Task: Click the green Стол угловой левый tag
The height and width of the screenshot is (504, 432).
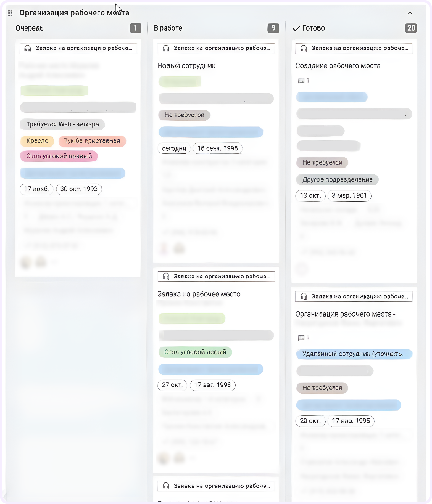Action: [x=195, y=352]
